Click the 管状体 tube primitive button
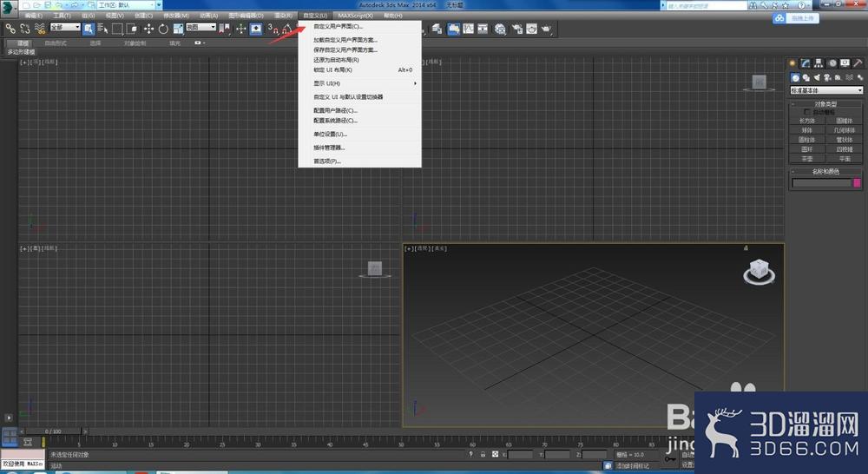The image size is (868, 474). tap(845, 140)
